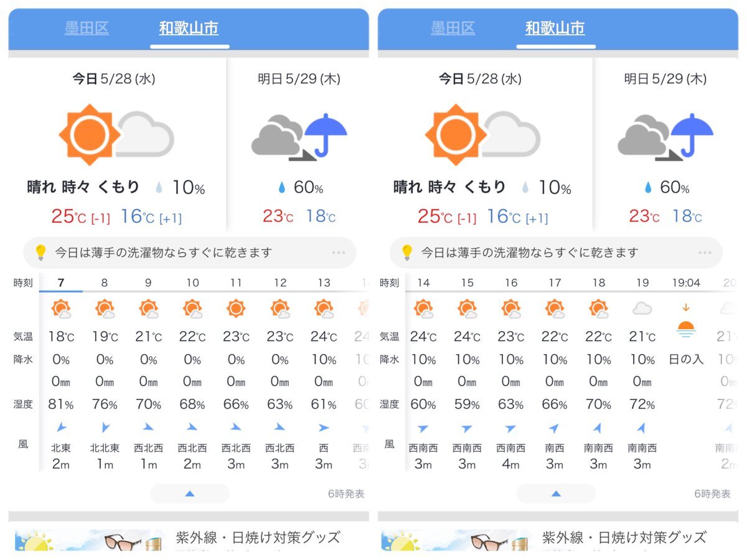Image resolution: width=747 pixels, height=560 pixels.
Task: Open 紫外線・日焼け対策グッズ link below the 14時 table
Action: pyautogui.click(x=624, y=536)
